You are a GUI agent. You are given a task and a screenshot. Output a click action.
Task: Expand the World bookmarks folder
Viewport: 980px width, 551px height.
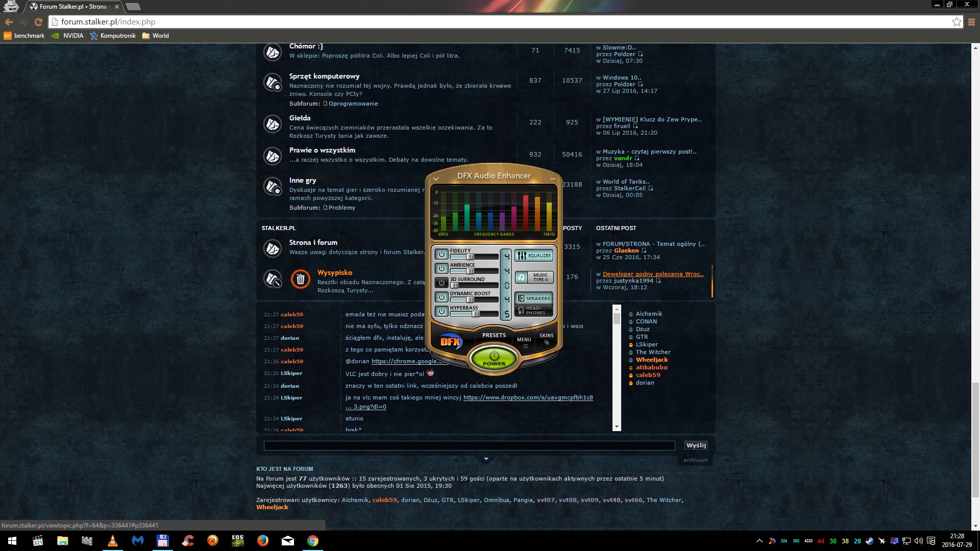point(156,36)
